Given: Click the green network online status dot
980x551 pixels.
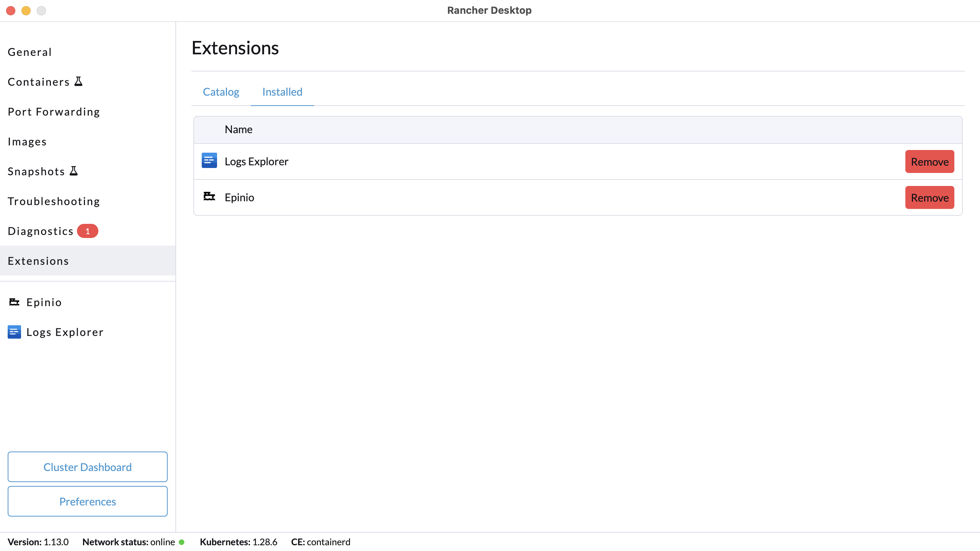Looking at the screenshot, I should 182,542.
